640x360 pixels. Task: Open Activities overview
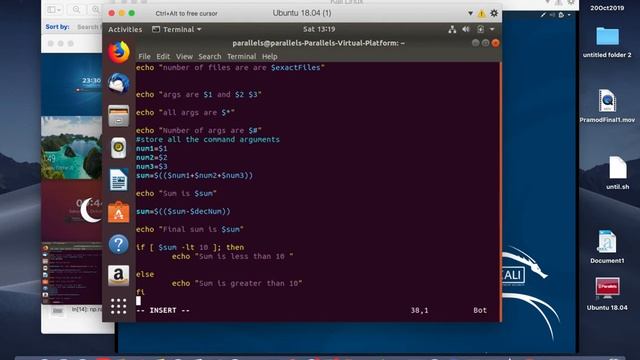click(125, 29)
